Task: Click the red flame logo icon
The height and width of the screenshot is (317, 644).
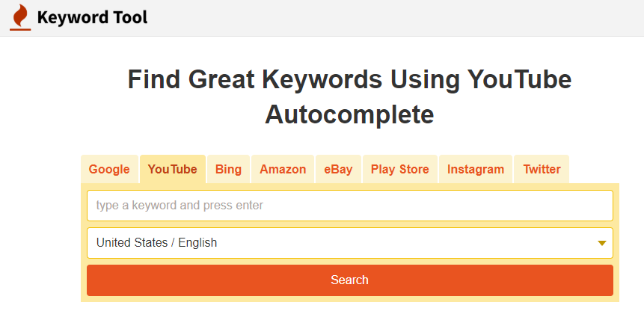Action: pos(20,18)
